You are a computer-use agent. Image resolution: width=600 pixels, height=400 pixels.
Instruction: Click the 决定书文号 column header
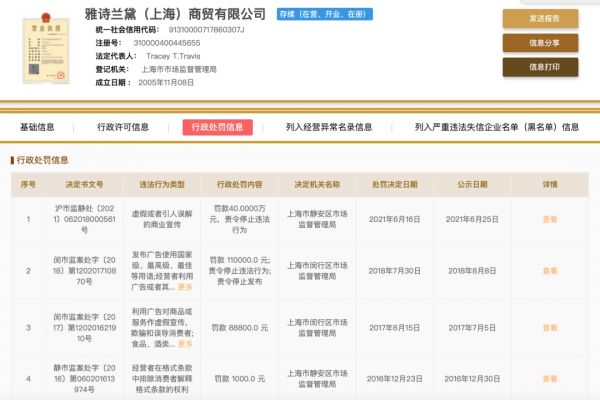pyautogui.click(x=84, y=185)
